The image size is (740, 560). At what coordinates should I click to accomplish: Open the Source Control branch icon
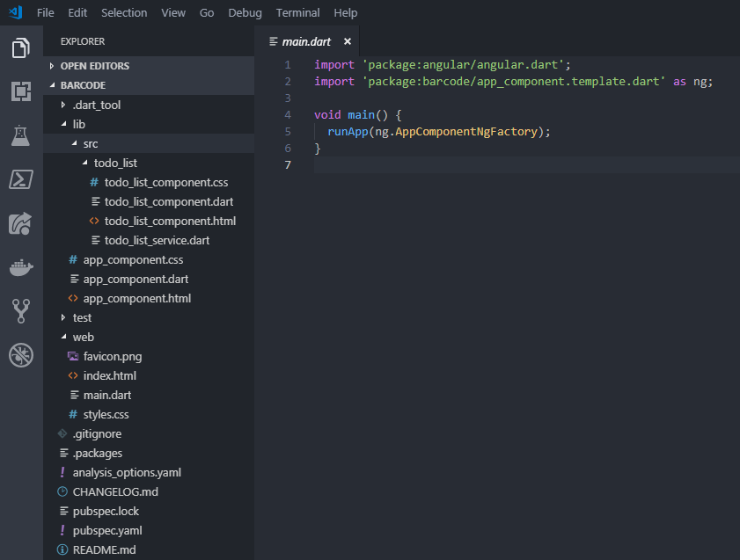point(21,310)
